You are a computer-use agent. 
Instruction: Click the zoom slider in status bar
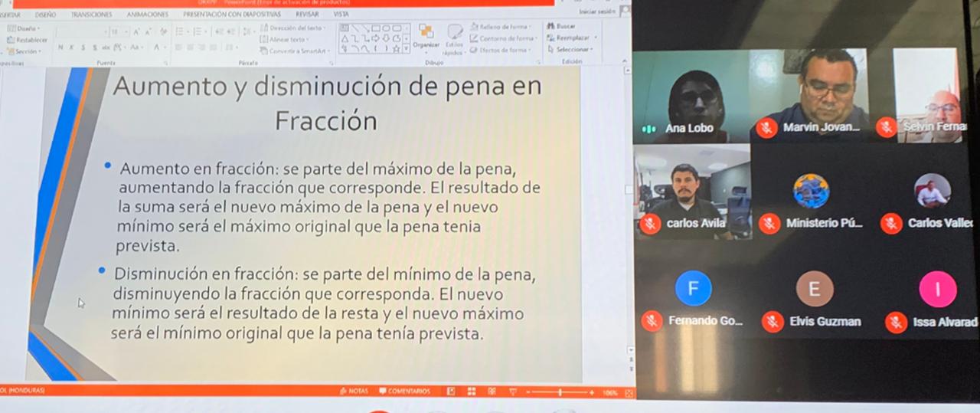[560, 392]
